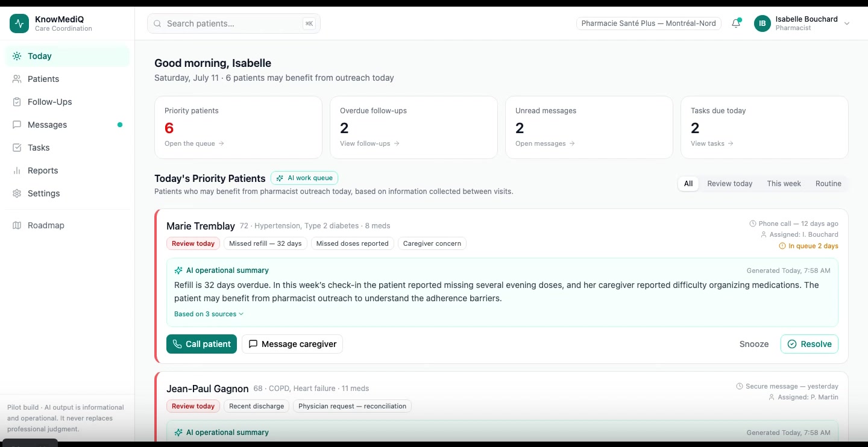Screen dimensions: 868x447
Task: Open the Tasks due today summary card
Action: 764,127
